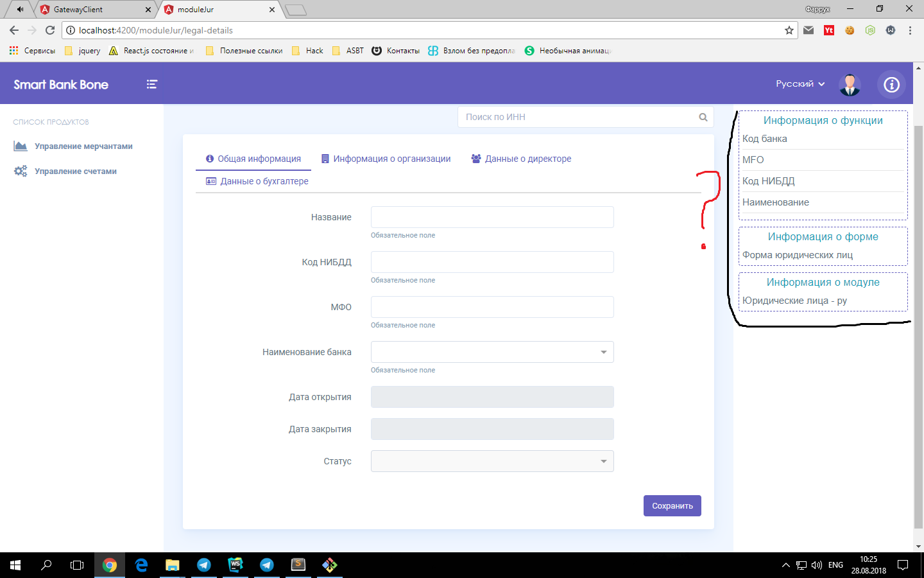The height and width of the screenshot is (578, 924).
Task: Click Форма юридических лиц in info panel
Action: click(798, 255)
